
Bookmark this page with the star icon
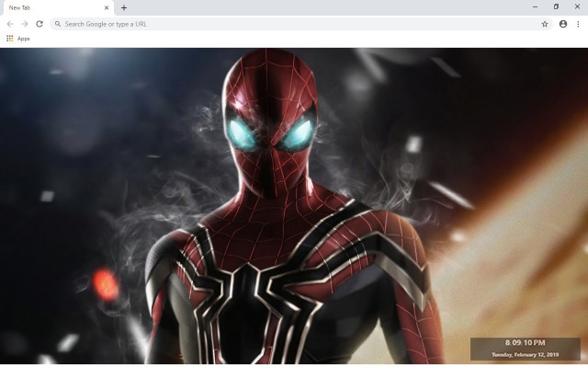tap(545, 24)
